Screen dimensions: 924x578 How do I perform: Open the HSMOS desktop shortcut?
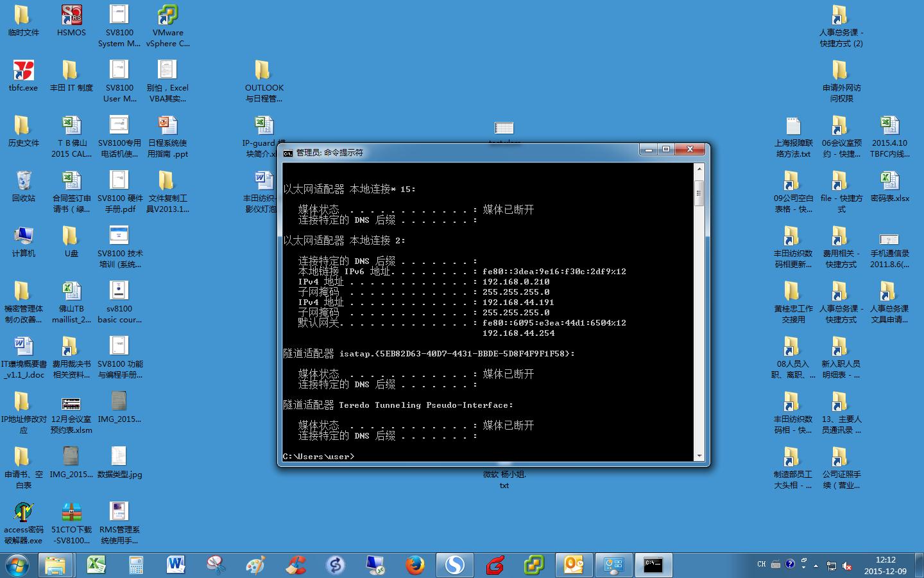pyautogui.click(x=71, y=21)
